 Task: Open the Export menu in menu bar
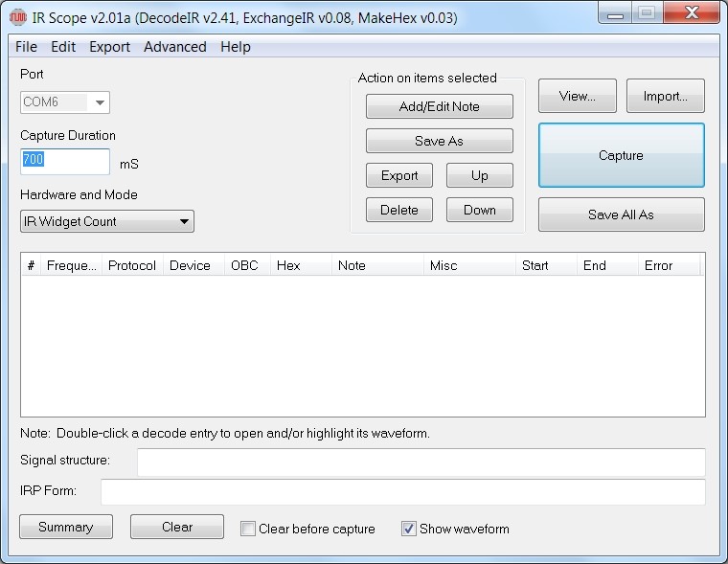coord(109,47)
